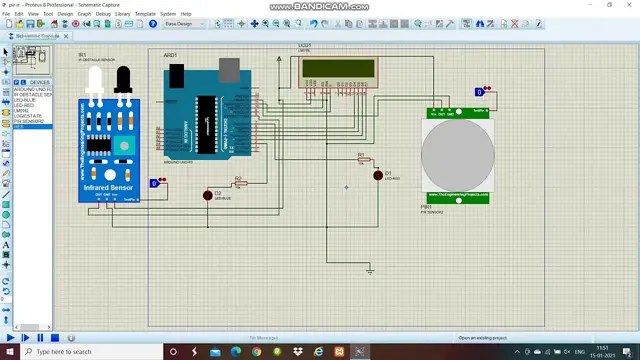The height and width of the screenshot is (360, 640).
Task: Open the File menu
Action: [6, 14]
